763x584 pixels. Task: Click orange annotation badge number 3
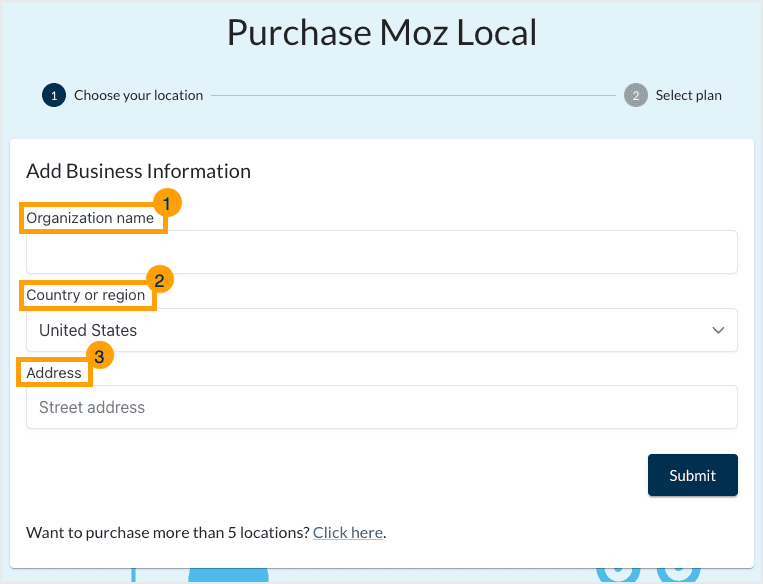[x=97, y=355]
